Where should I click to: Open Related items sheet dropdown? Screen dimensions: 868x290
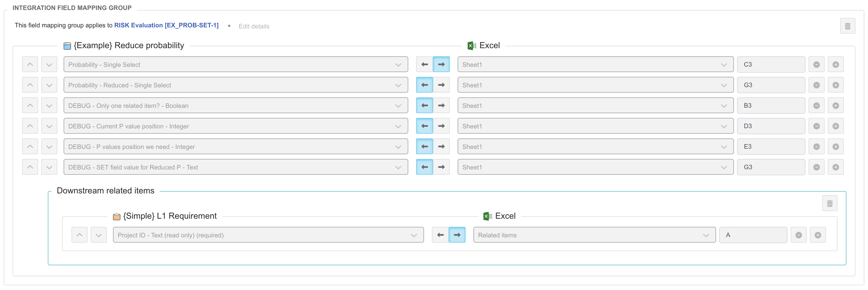click(595, 235)
